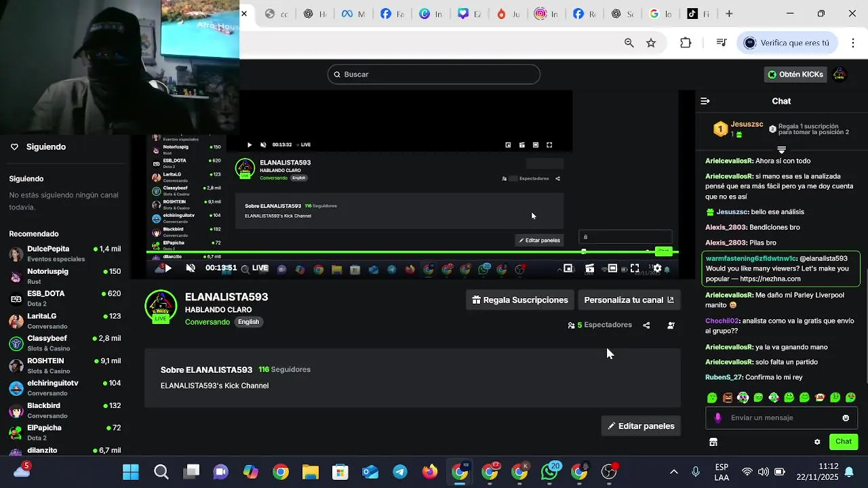This screenshot has width=868, height=488.
Task: Click the share icon beside Espectadores
Action: point(646,325)
